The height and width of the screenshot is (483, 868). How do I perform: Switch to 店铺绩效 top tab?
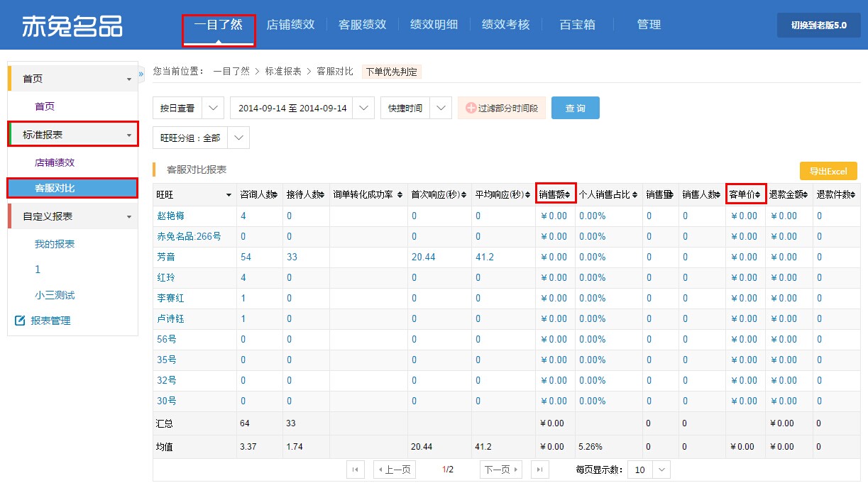pyautogui.click(x=290, y=25)
